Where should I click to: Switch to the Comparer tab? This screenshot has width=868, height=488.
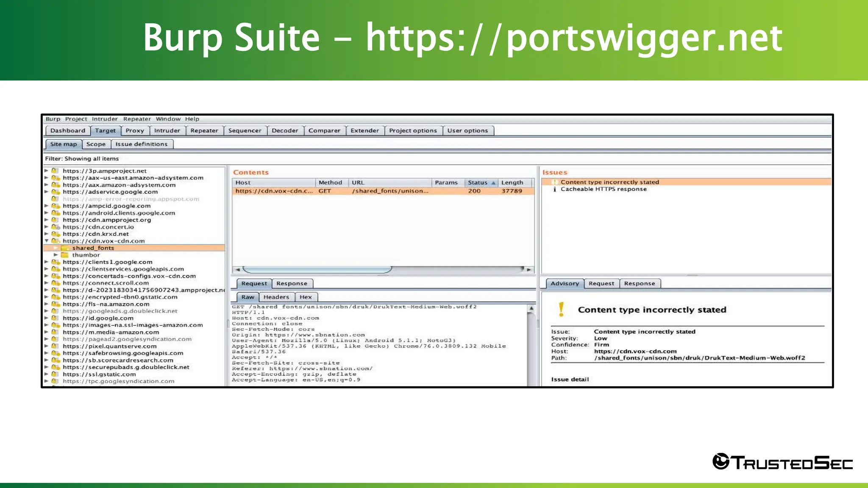324,130
